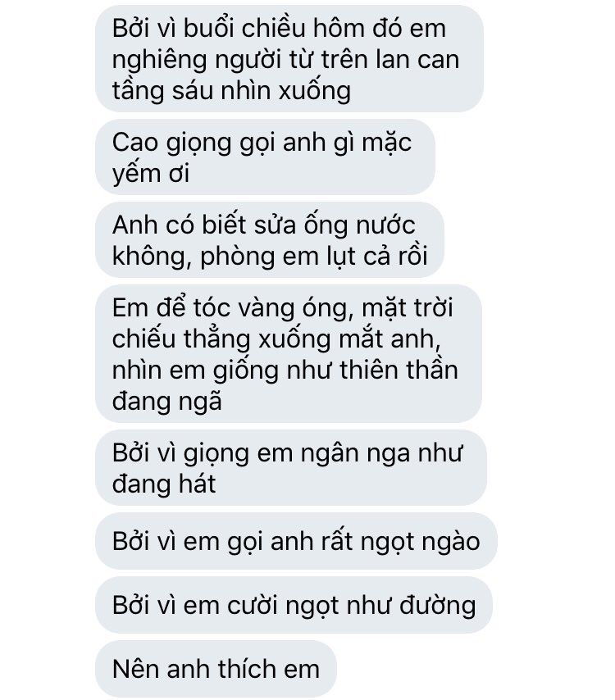Image resolution: width=615 pixels, height=700 pixels.
Task: Click the words 'yếm ơi' in the second bubble
Action: (151, 174)
